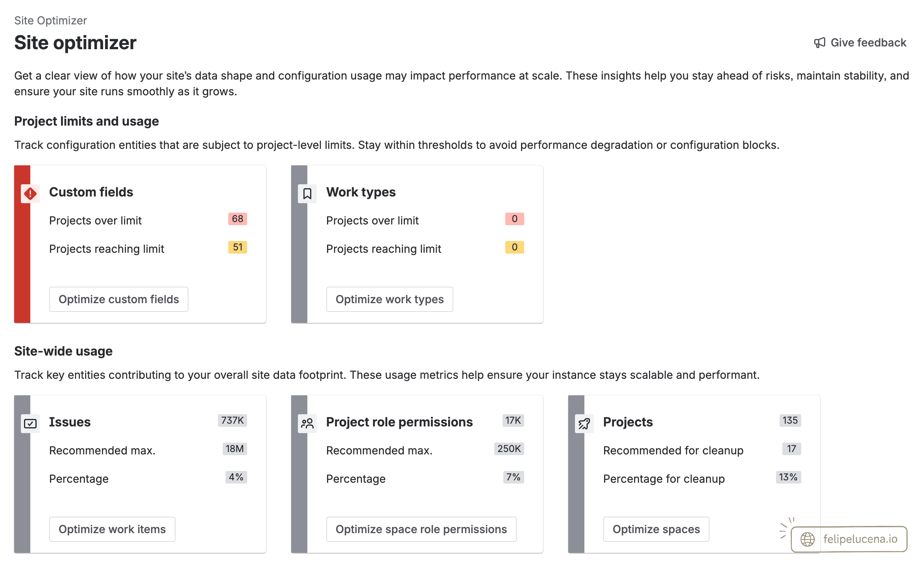Click the Work types bookmark icon
The image size is (924, 567).
pos(307,193)
